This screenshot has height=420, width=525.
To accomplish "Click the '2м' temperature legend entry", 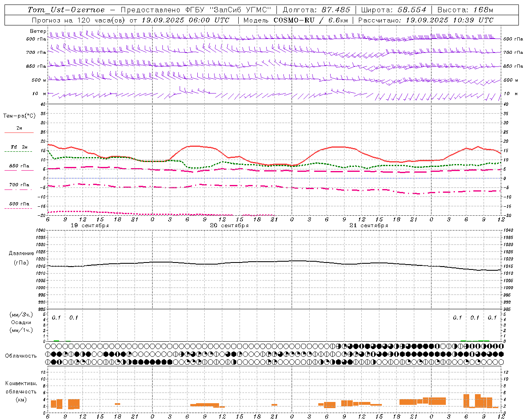I will (19, 128).
